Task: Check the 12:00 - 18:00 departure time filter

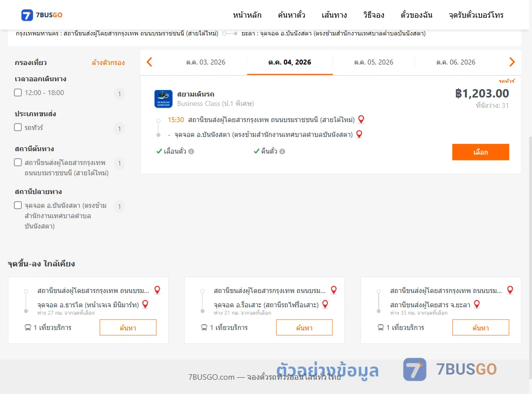Action: pyautogui.click(x=18, y=93)
